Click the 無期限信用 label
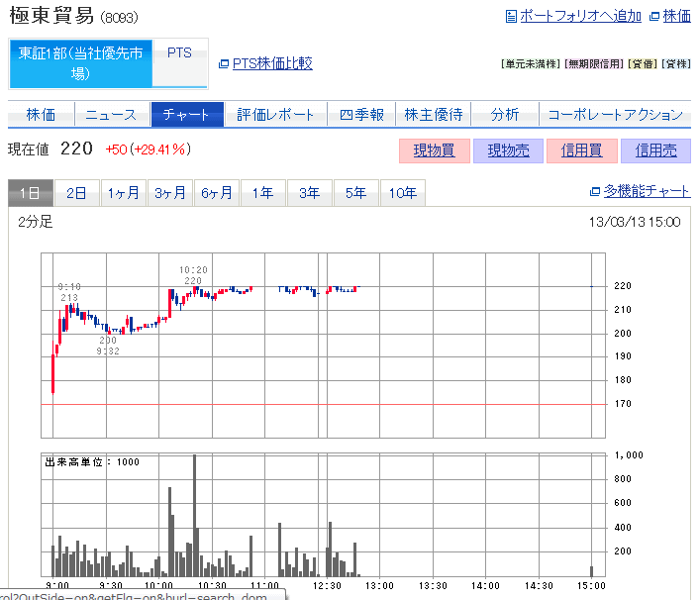 (x=594, y=64)
